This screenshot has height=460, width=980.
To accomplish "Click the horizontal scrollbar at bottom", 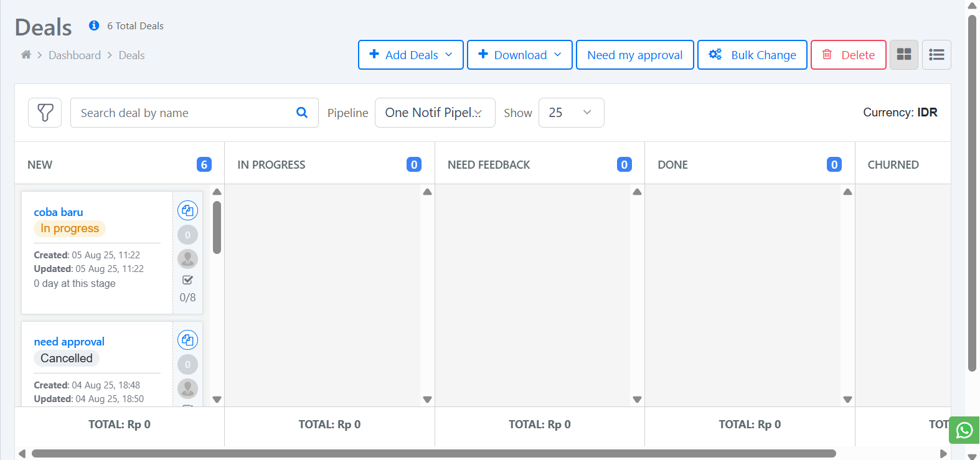I will (x=433, y=453).
